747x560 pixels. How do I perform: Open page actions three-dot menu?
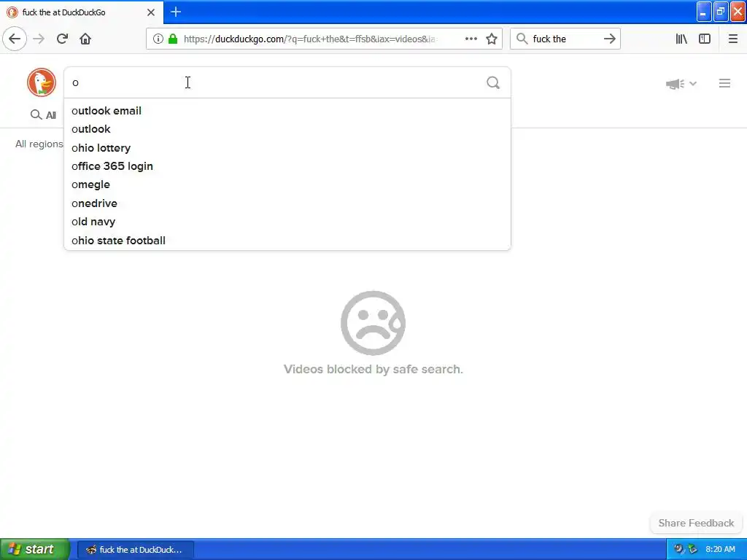click(471, 39)
